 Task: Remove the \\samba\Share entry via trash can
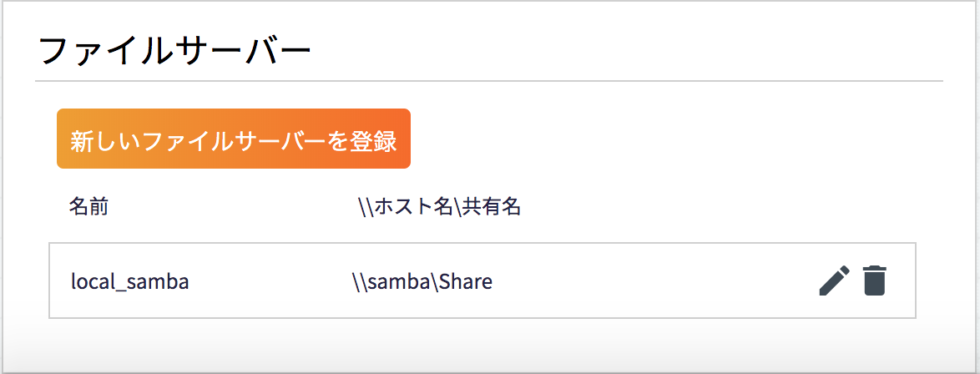(x=874, y=280)
